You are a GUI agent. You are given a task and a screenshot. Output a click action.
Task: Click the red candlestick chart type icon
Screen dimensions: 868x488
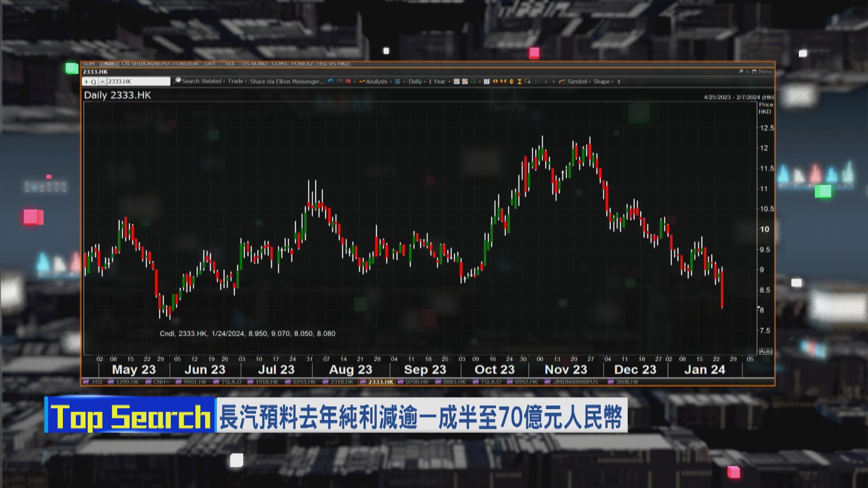(348, 81)
